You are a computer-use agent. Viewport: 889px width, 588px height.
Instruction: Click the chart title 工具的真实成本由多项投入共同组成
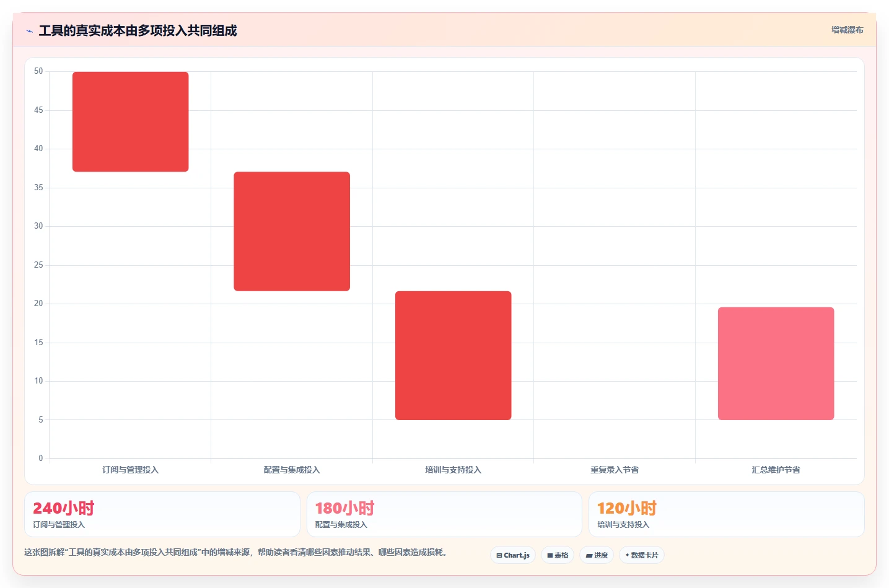(138, 30)
